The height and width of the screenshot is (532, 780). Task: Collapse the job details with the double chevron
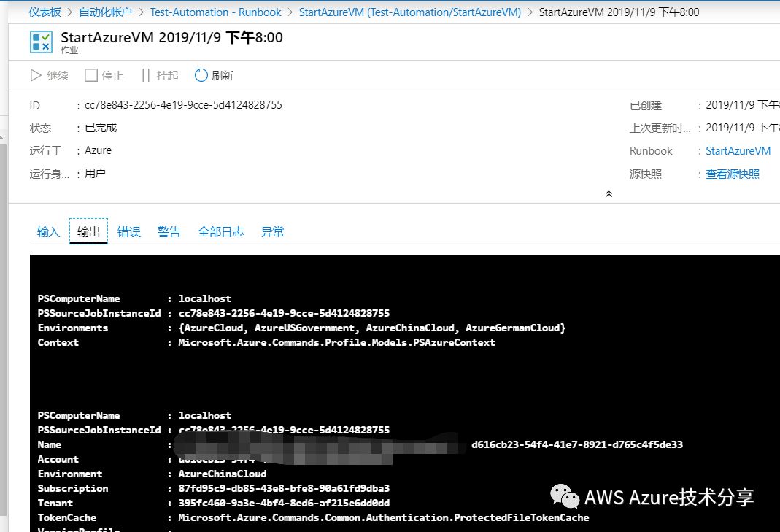coord(609,194)
